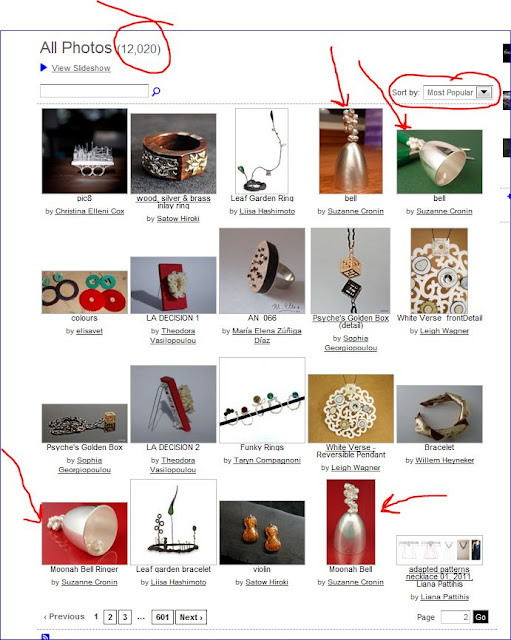This screenshot has height=640, width=511.
Task: Open the Sort by dropdown arrow
Action: pos(484,92)
